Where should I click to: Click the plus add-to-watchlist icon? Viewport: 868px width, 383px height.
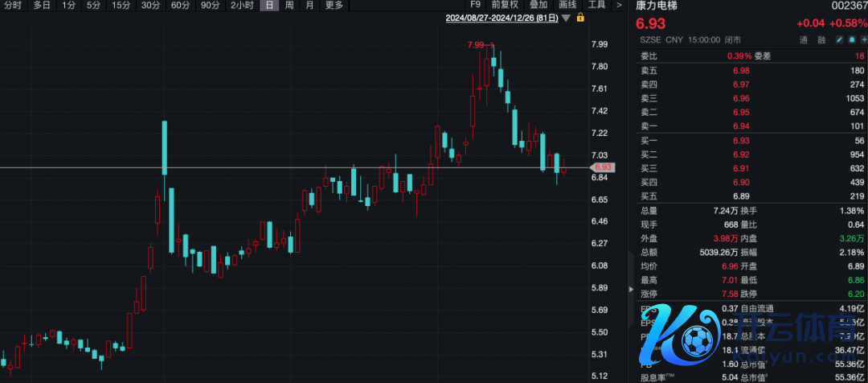click(863, 39)
